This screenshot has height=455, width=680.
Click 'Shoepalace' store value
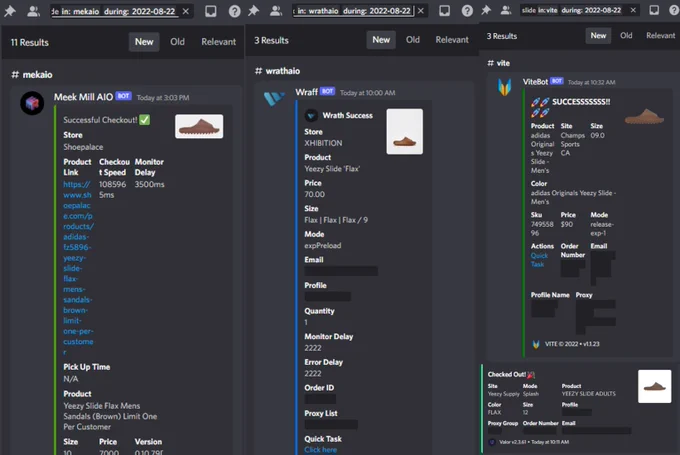coord(83,147)
